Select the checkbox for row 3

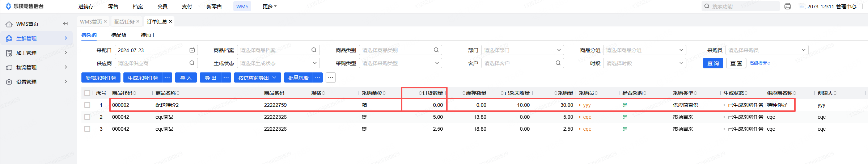point(87,129)
